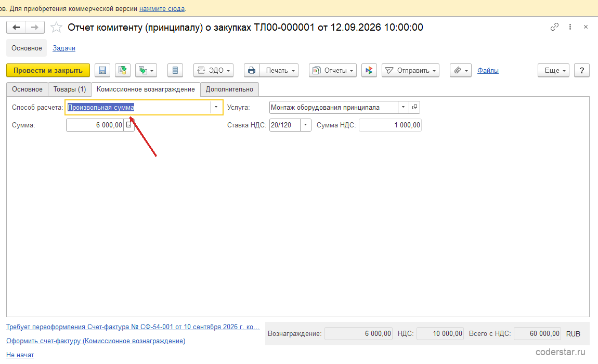Add document to favorites with the star

57,27
